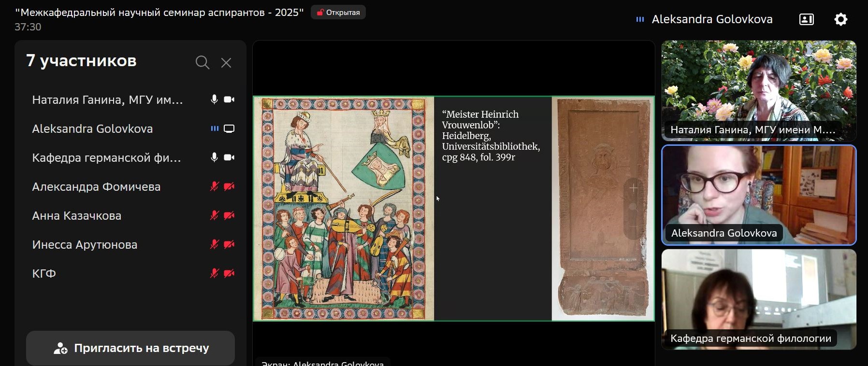
Task: Click camera icon for Кафедра германской фи…
Action: pos(229,157)
